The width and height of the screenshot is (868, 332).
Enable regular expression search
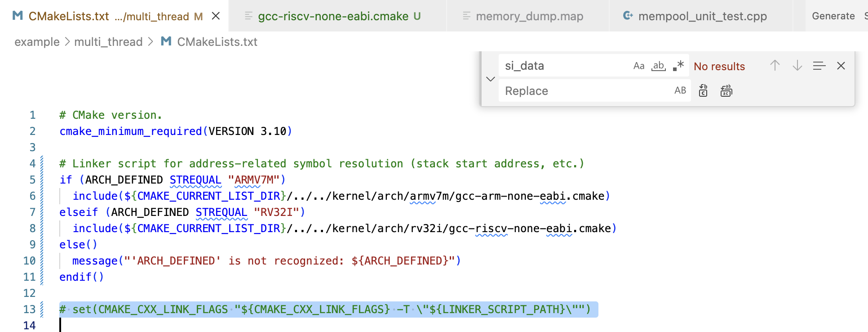click(678, 66)
